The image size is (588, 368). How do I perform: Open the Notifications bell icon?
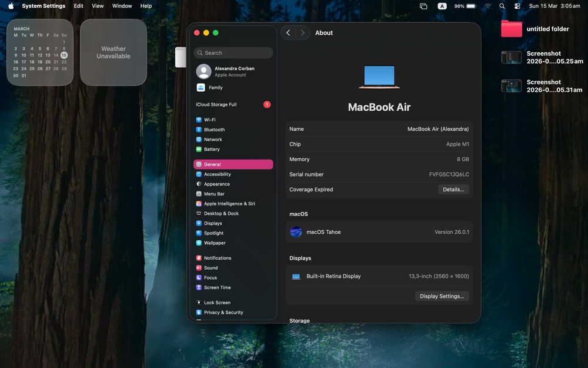point(199,258)
